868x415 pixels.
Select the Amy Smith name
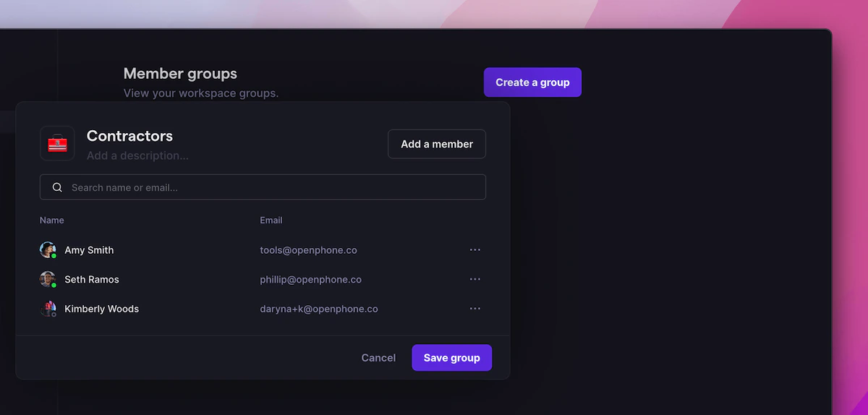click(89, 250)
